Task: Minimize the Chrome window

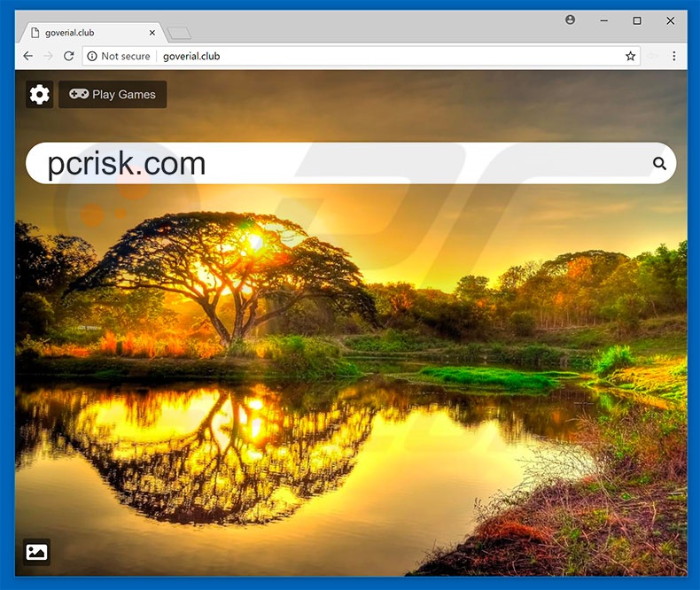Action: pos(604,20)
